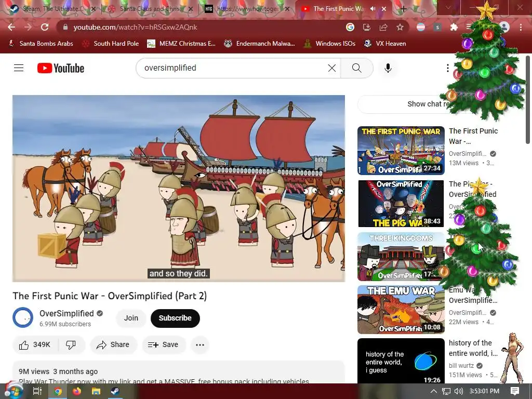Go back using the browser back arrow
532x399 pixels.
coord(11,27)
